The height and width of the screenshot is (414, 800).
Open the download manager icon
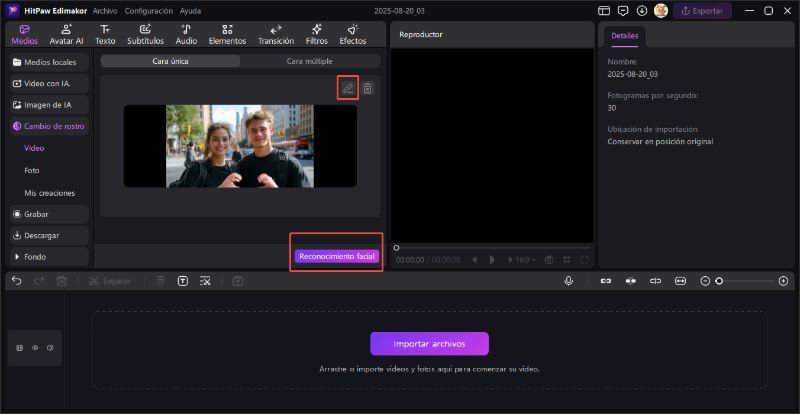click(x=641, y=11)
